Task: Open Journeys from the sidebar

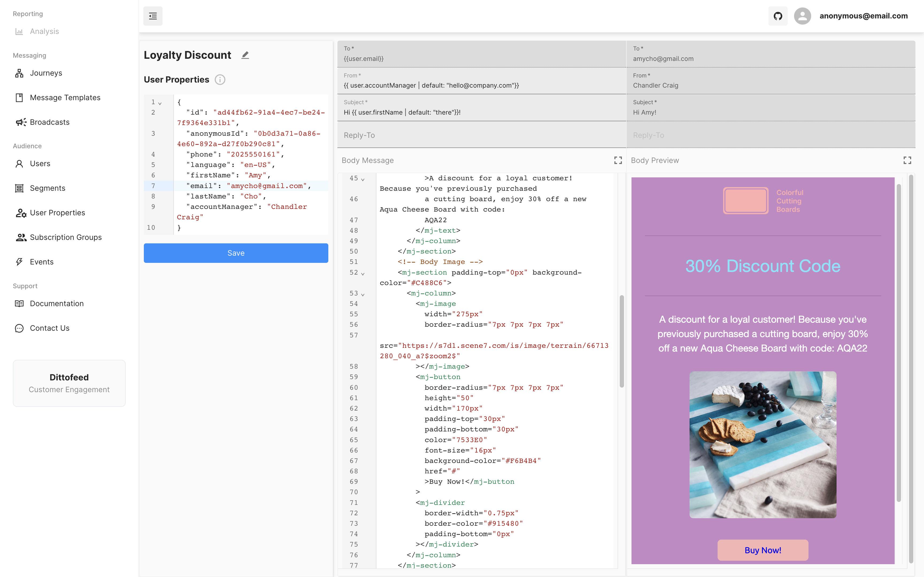Action: [x=46, y=73]
